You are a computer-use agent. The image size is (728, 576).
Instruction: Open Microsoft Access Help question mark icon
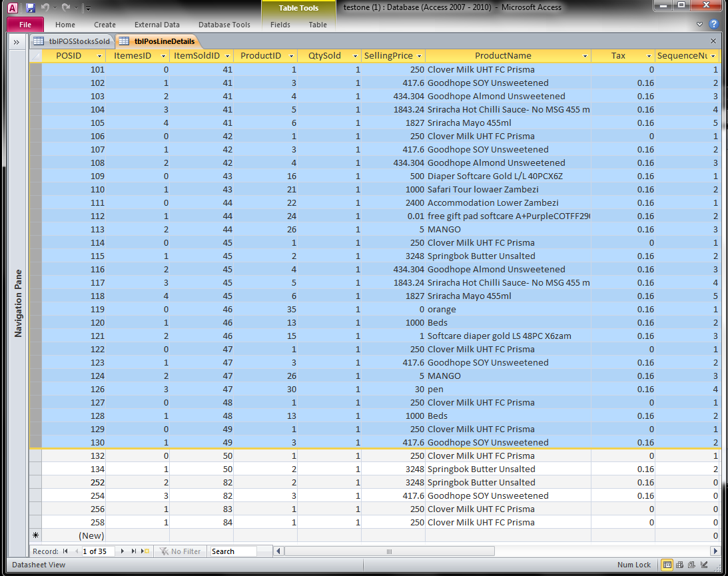point(714,25)
